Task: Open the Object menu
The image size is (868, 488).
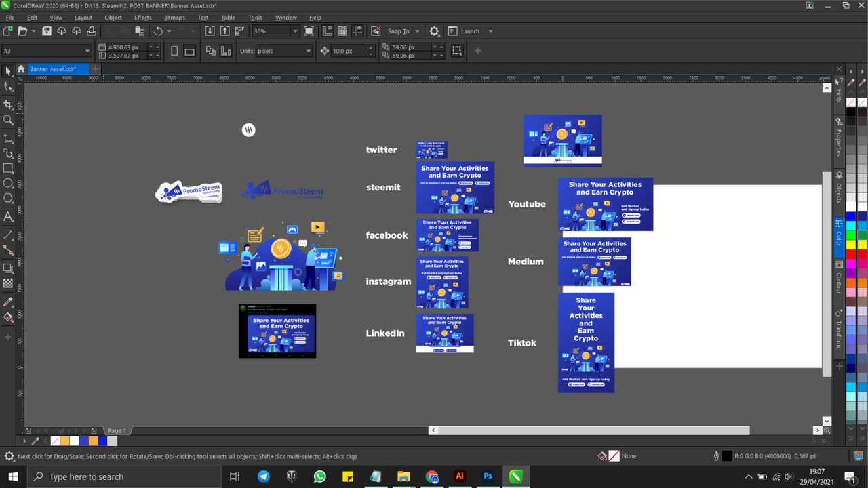Action: 113,18
